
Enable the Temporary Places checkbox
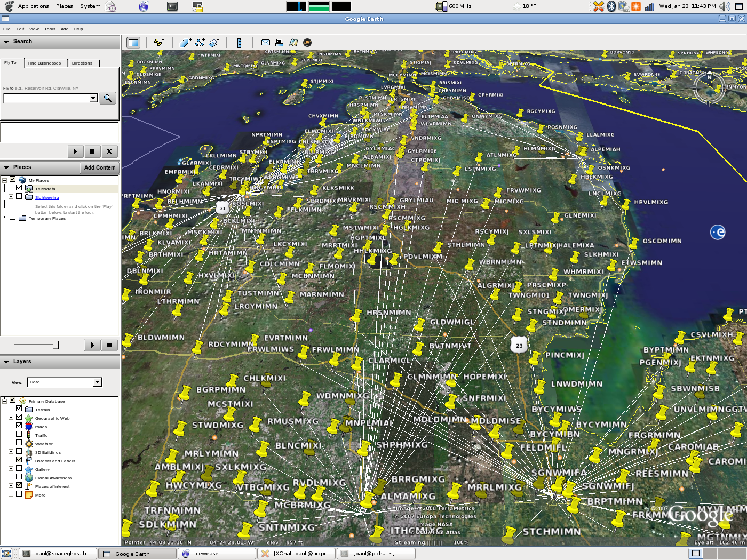13,217
